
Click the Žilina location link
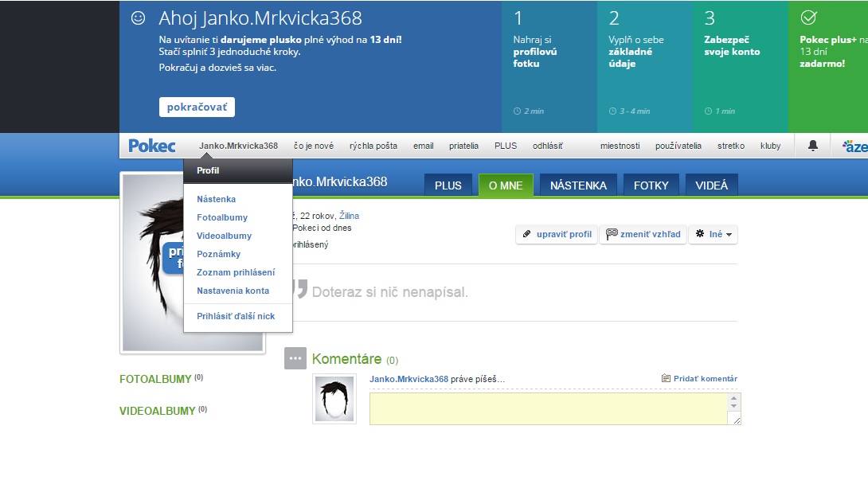pos(349,215)
